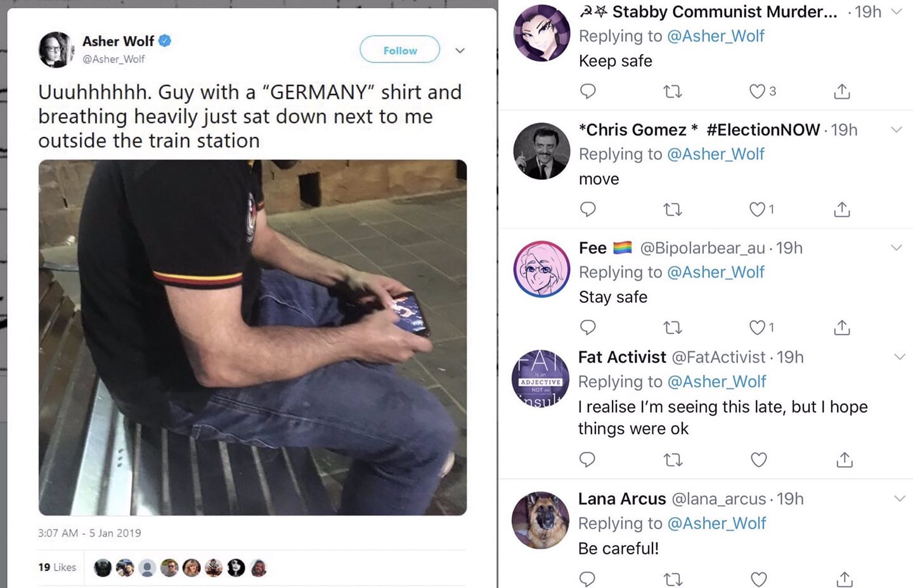Screen dimensions: 913x588
Task: Like Fee's "Stay safe" reply
Action: click(x=757, y=328)
